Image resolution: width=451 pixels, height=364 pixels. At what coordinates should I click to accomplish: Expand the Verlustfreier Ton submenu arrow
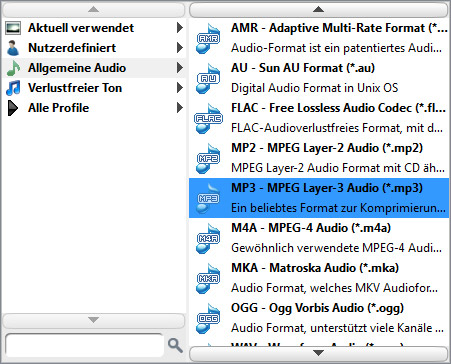tap(180, 88)
